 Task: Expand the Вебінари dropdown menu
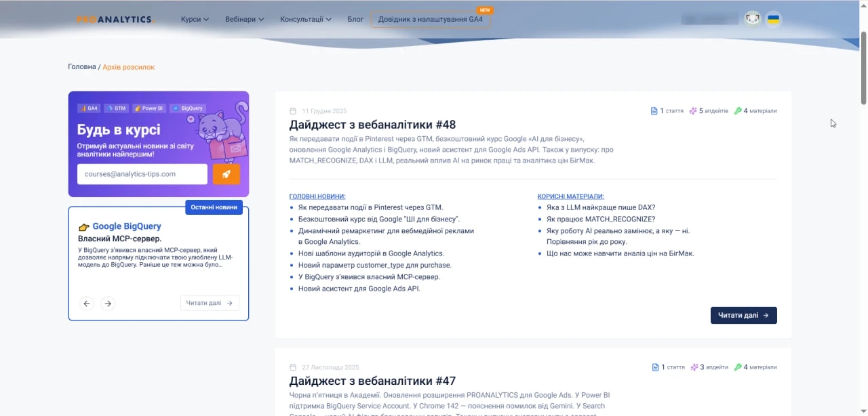[x=244, y=20]
